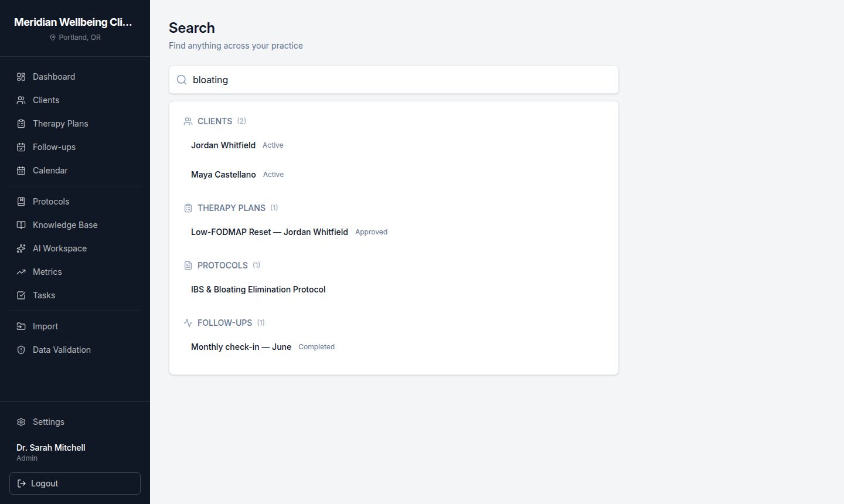Screen dimensions: 844x504
Task: Click the THERAPY PLANS section header in results
Action: click(232, 208)
